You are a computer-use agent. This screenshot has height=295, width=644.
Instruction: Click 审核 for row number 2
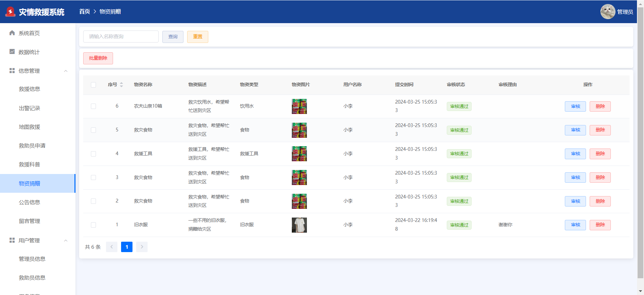click(575, 201)
